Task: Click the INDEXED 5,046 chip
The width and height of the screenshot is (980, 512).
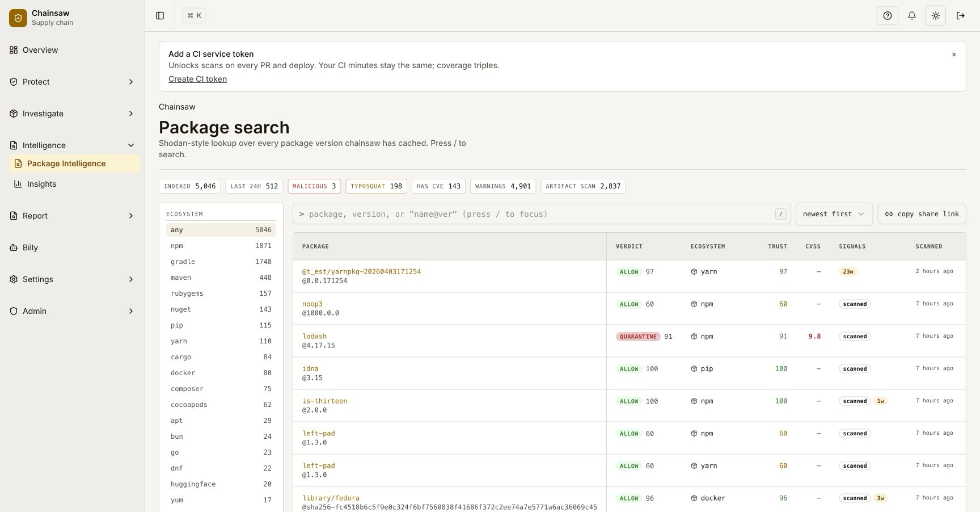Action: click(x=189, y=186)
